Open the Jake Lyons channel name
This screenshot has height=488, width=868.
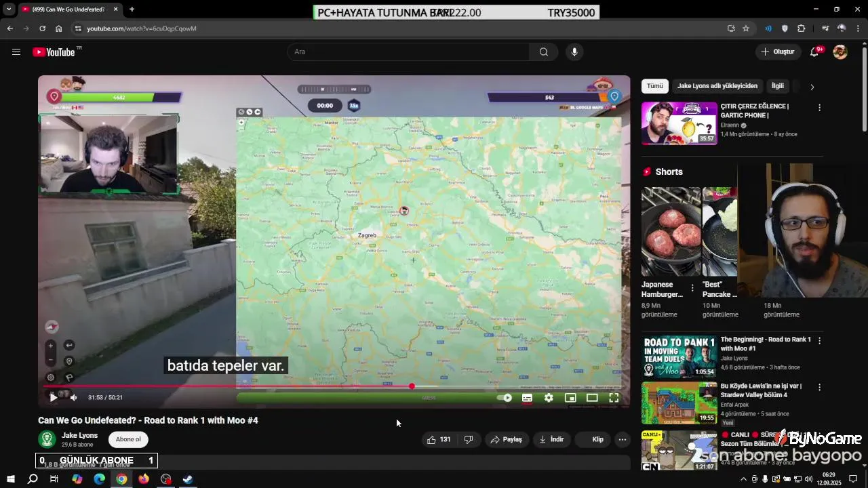point(79,435)
